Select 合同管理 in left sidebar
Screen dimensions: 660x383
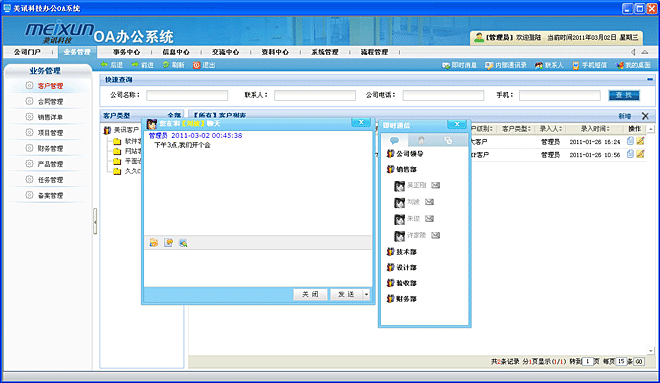pos(50,101)
